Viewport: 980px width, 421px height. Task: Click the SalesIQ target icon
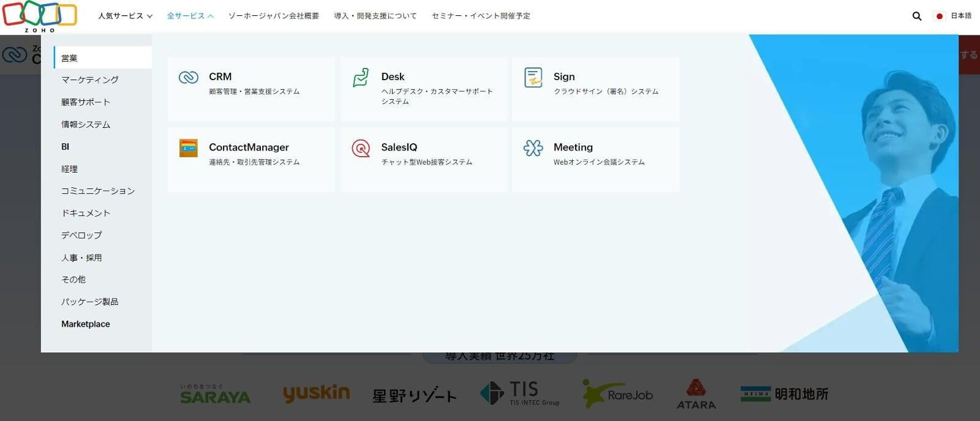(x=361, y=148)
